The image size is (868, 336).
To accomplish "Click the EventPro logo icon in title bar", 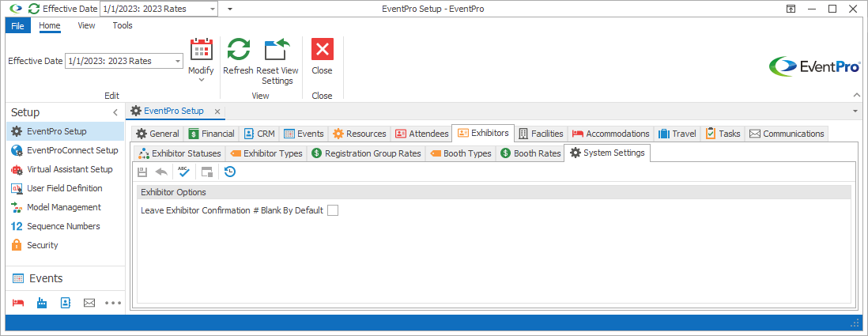I will [x=16, y=9].
